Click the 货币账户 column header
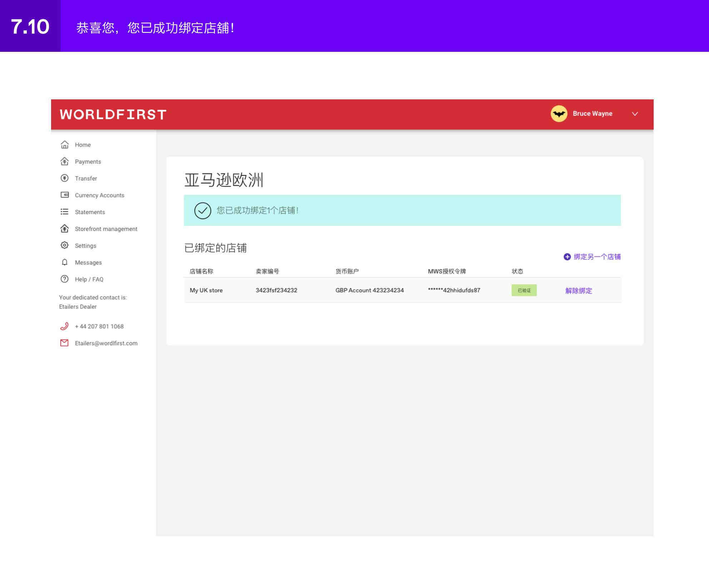 [x=347, y=271]
